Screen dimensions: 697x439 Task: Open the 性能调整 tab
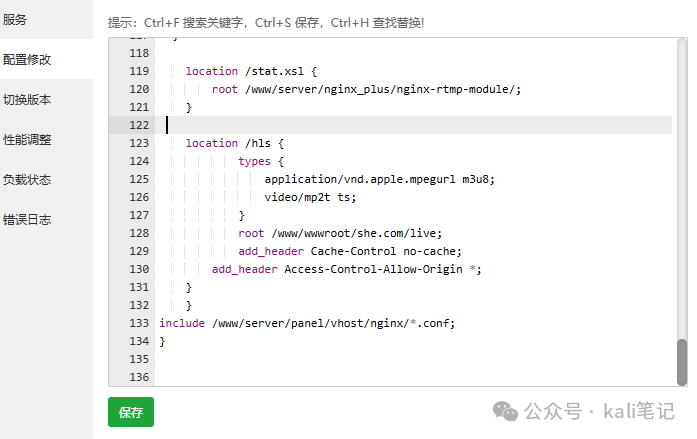click(x=27, y=140)
